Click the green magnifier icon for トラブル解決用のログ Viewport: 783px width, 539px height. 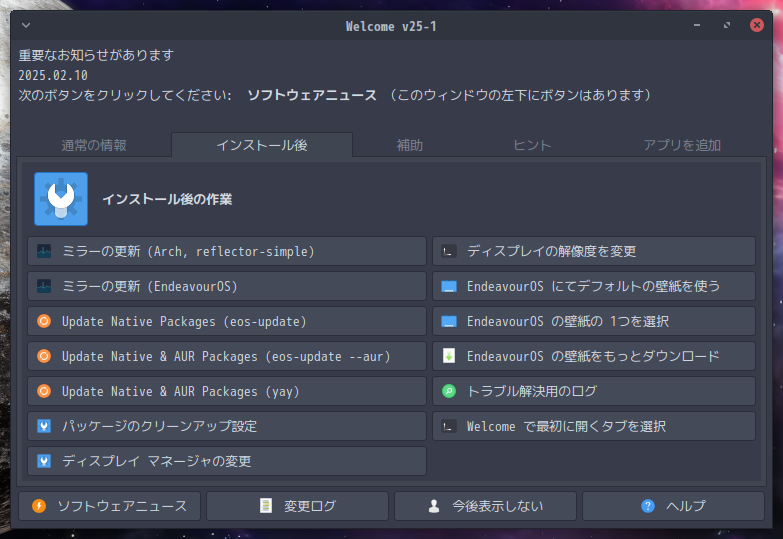[x=449, y=391]
